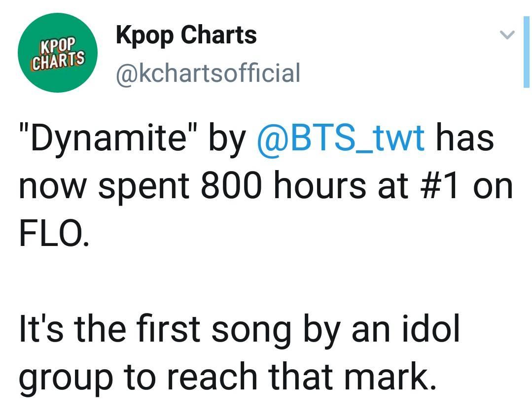Click the "group to reach that mark." line
The width and height of the screenshot is (532, 419).
pyautogui.click(x=227, y=377)
